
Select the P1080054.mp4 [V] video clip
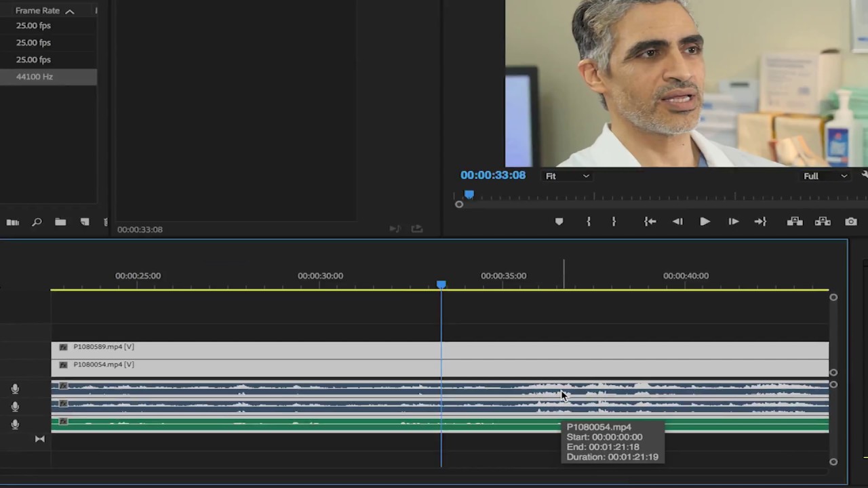click(440, 367)
